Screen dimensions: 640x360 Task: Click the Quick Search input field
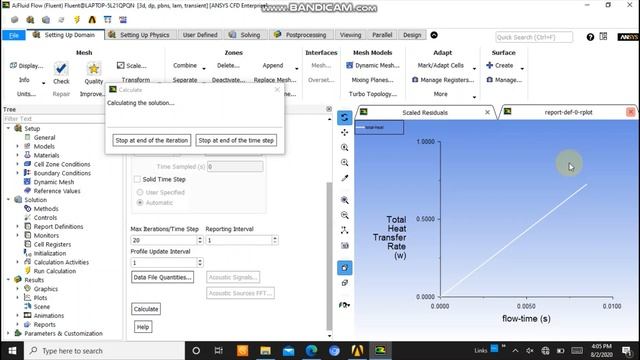pos(534,37)
